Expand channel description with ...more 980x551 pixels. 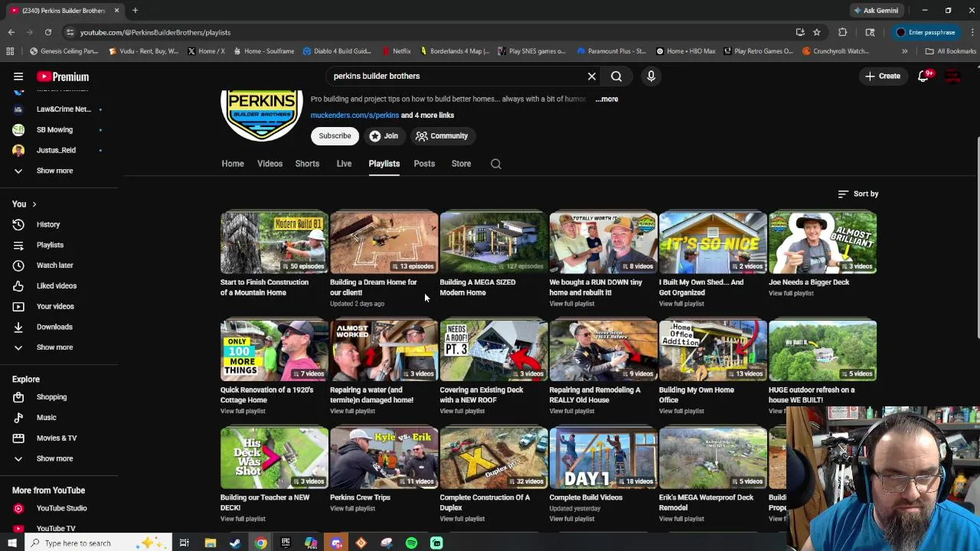click(607, 99)
